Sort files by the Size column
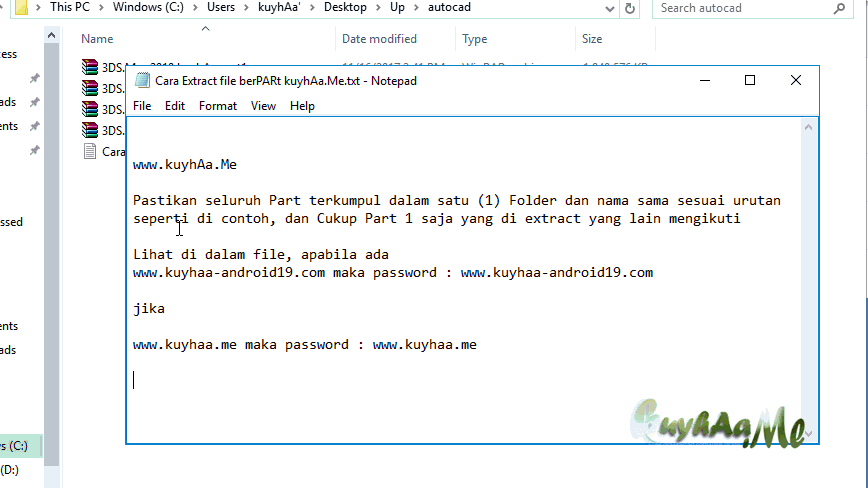This screenshot has height=488, width=868. pyautogui.click(x=592, y=39)
